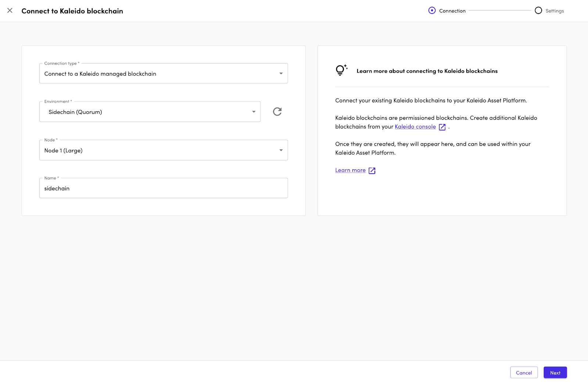The height and width of the screenshot is (383, 588).
Task: Click the Settings step circle icon
Action: 538,11
